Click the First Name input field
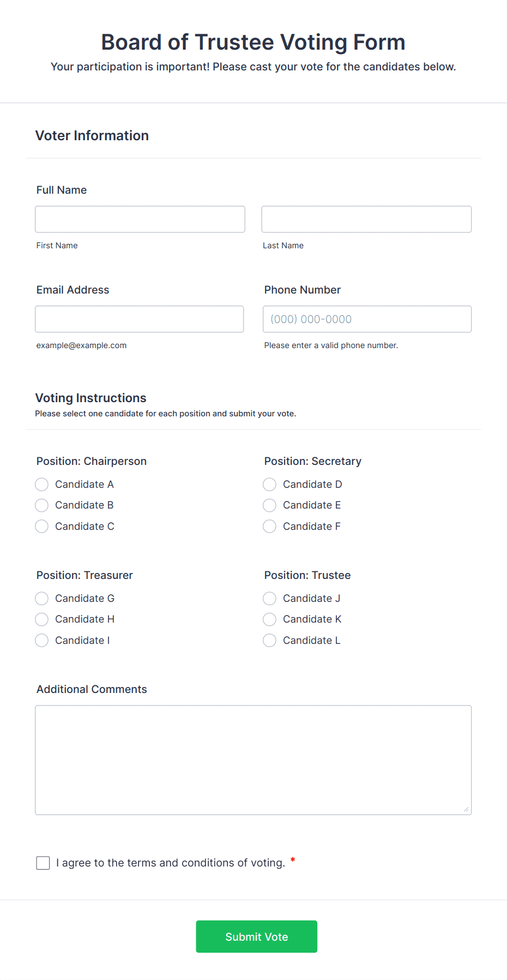 (x=140, y=219)
